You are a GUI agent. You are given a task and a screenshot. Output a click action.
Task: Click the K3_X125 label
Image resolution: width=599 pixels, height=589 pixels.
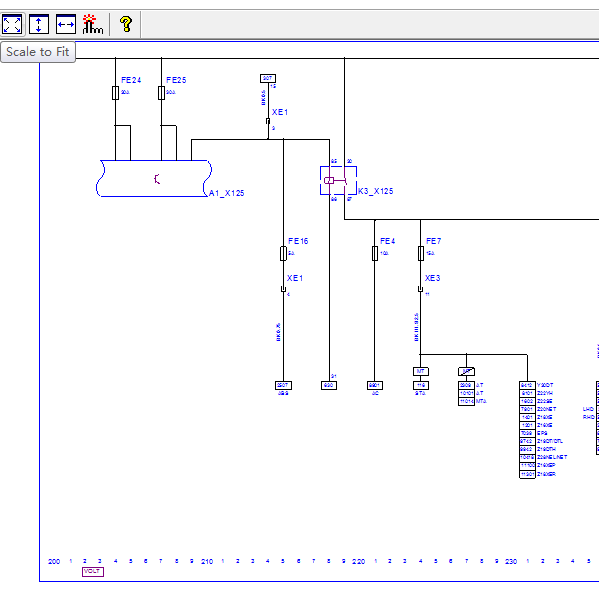(376, 191)
